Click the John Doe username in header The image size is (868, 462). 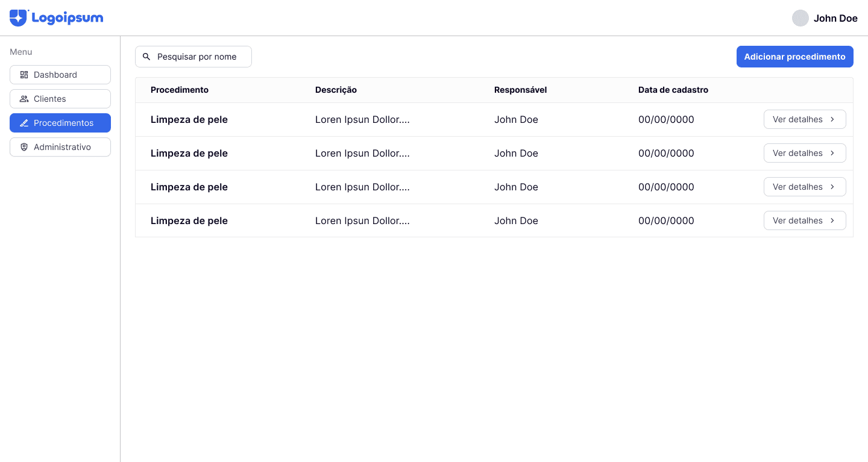(x=835, y=18)
